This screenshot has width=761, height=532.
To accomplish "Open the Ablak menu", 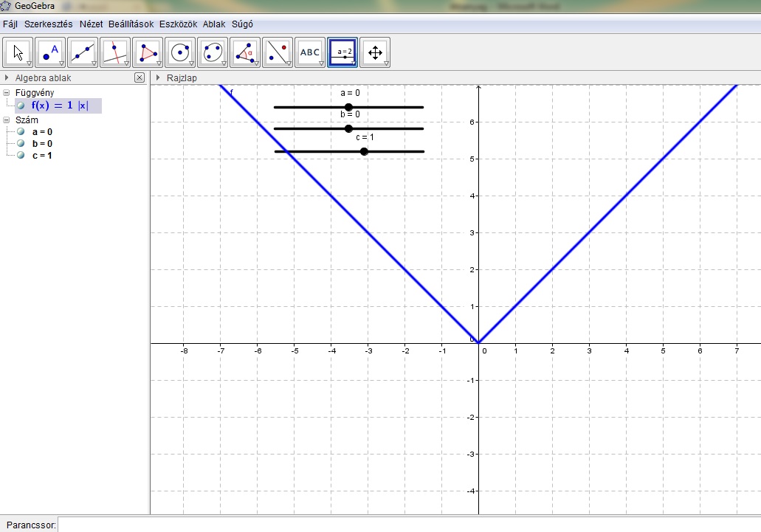I will tap(214, 24).
